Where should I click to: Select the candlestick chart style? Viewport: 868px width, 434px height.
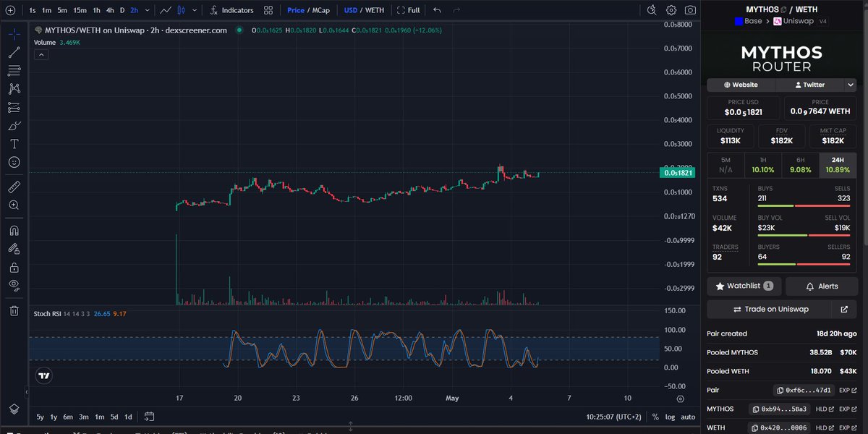(181, 10)
